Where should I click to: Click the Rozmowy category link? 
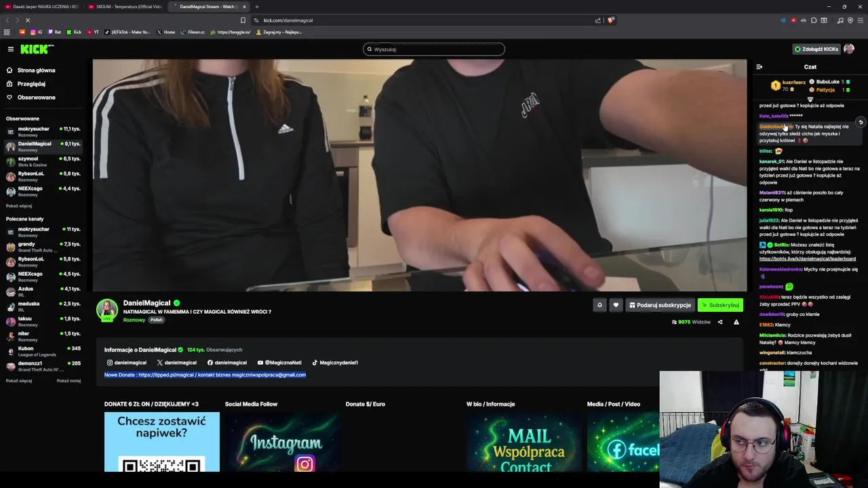tap(134, 320)
